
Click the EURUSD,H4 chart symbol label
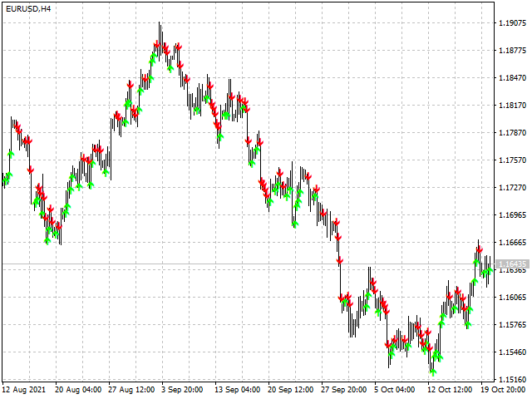coord(28,9)
